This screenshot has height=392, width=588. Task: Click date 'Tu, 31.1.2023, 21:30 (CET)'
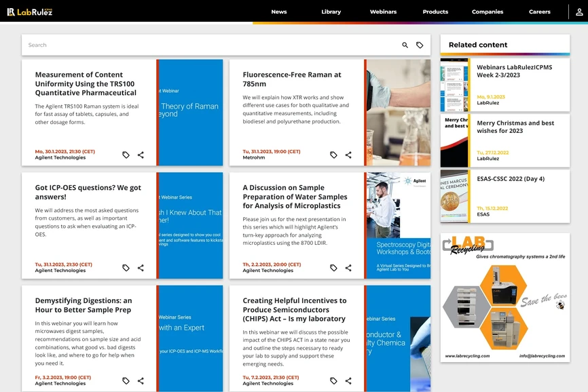[63, 264]
